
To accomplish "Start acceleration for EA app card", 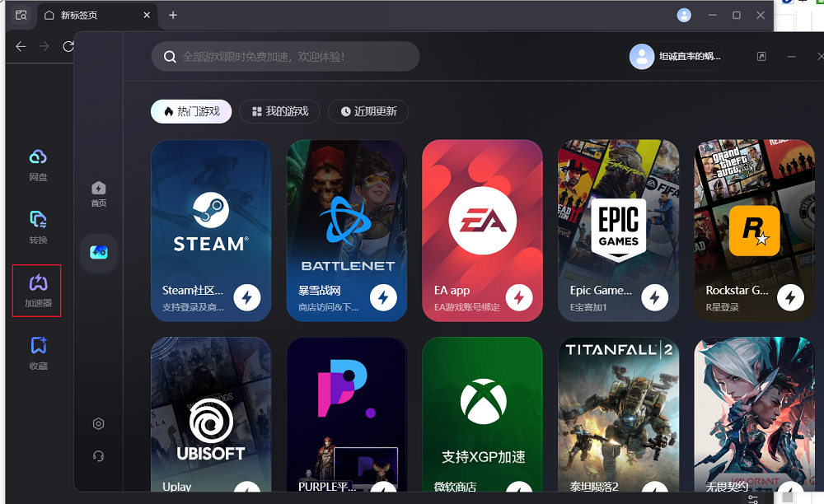I will click(519, 296).
